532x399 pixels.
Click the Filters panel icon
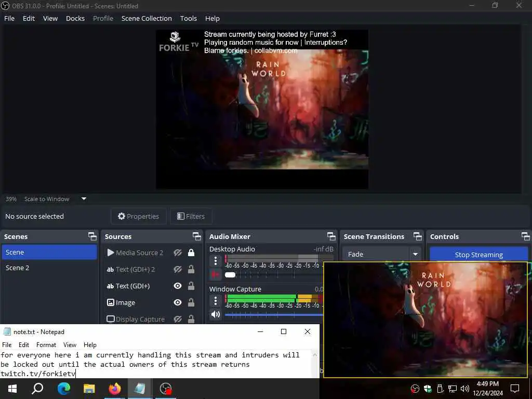tap(181, 216)
